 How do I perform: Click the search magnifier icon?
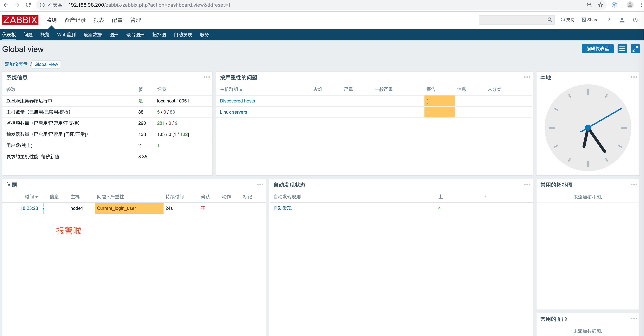pos(550,20)
